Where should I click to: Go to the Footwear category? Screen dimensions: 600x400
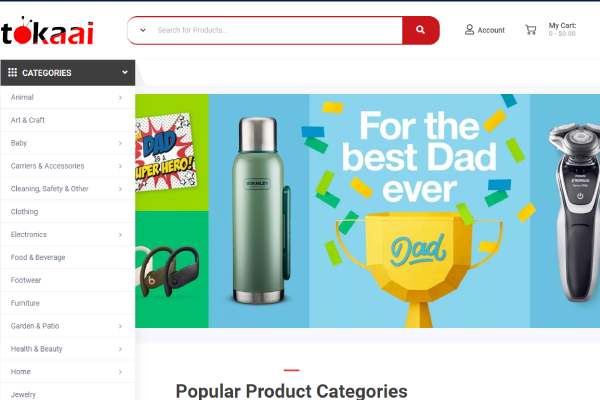[26, 280]
